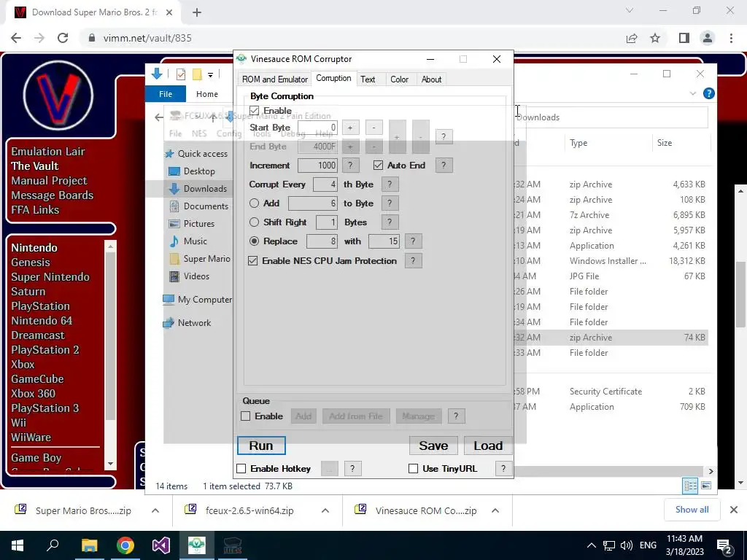This screenshot has width=747, height=560.
Task: Close the Download Super Mario Bros. 2 tab
Action: (x=169, y=12)
